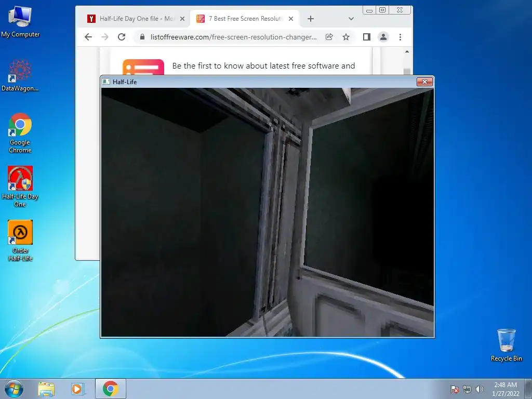This screenshot has height=399, width=532.
Task: Launch Half-Life Day One desktop shortcut
Action: pos(20,187)
